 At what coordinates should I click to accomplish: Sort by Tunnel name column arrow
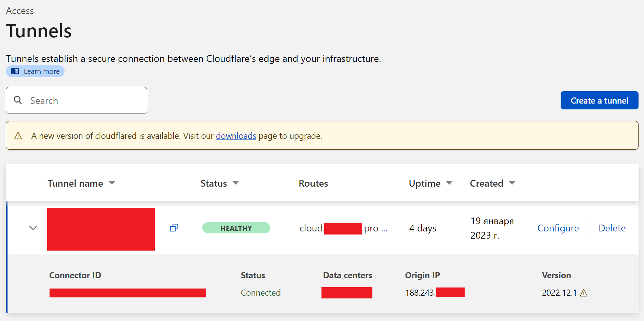click(112, 183)
